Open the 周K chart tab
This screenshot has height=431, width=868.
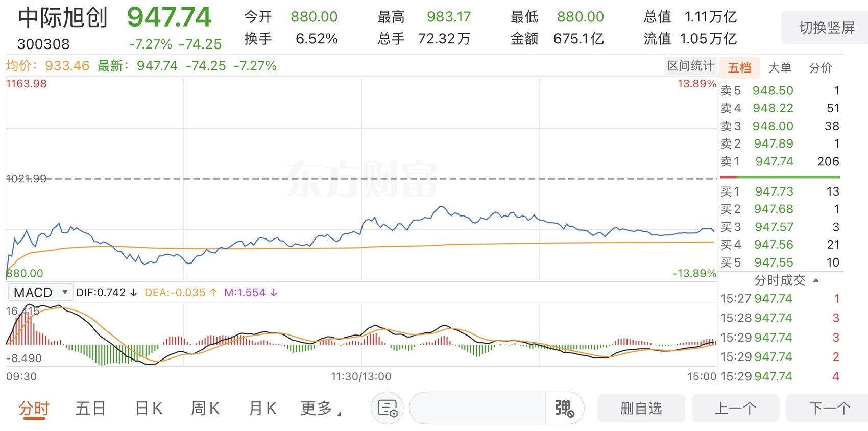pyautogui.click(x=205, y=408)
